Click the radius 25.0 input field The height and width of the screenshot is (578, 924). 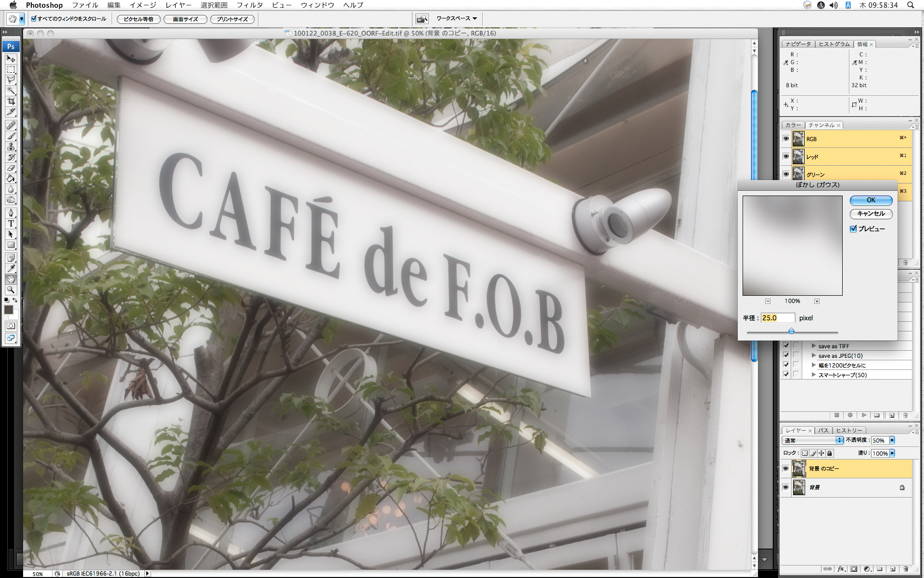point(777,318)
